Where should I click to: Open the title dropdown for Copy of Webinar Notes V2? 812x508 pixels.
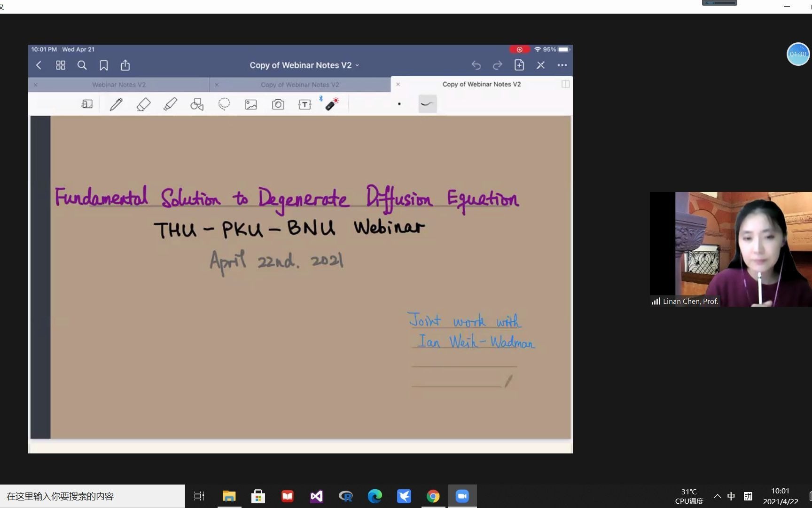point(357,65)
